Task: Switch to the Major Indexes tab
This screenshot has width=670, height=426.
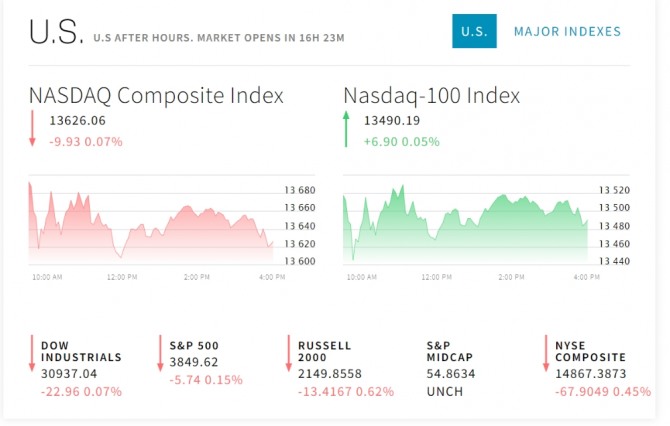Action: coord(567,32)
